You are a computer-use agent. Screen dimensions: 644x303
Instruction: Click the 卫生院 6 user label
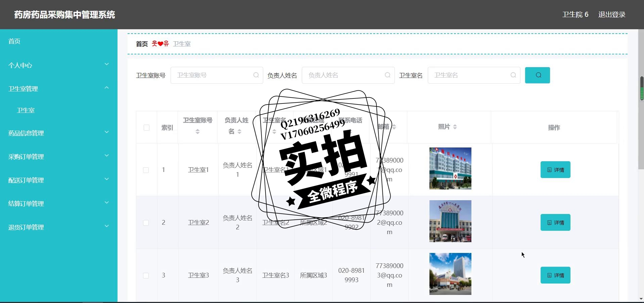(x=576, y=14)
